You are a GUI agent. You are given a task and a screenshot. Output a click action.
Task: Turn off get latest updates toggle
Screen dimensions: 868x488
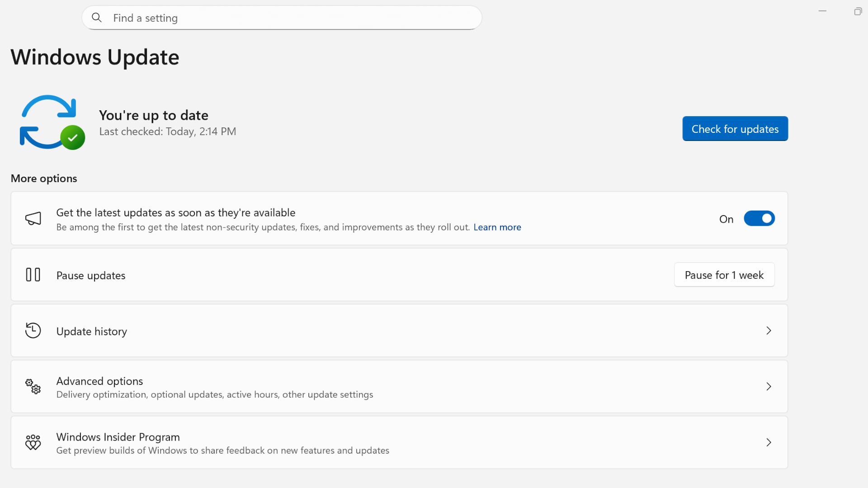coord(759,219)
